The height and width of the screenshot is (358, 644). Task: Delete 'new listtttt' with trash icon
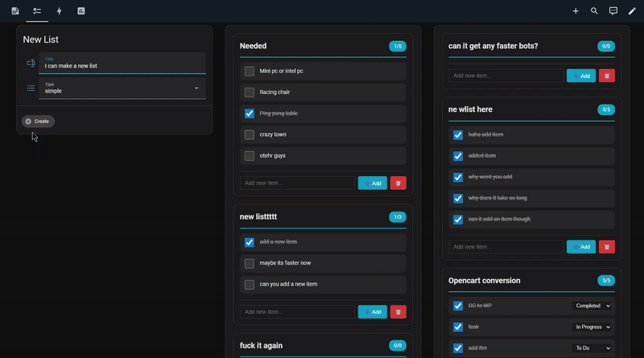tap(398, 312)
